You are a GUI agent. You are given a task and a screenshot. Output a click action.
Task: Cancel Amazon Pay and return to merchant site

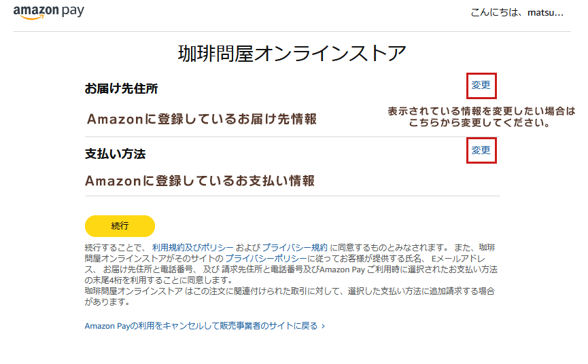201,326
